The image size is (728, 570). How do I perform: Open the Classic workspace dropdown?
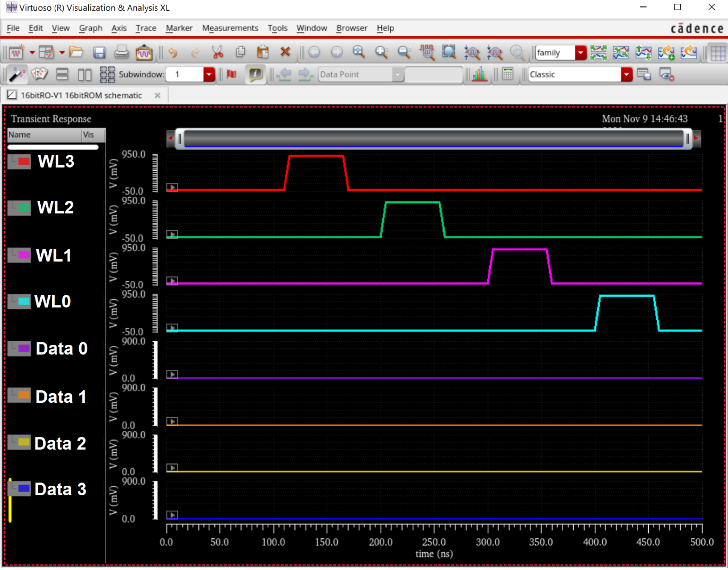pyautogui.click(x=626, y=74)
